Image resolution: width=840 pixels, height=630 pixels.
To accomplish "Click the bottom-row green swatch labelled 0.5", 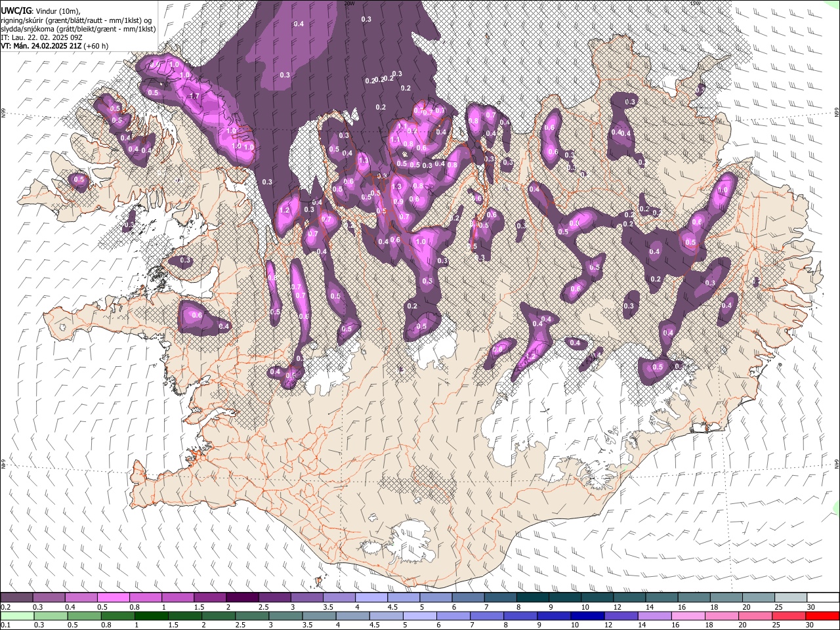I will point(84,616).
